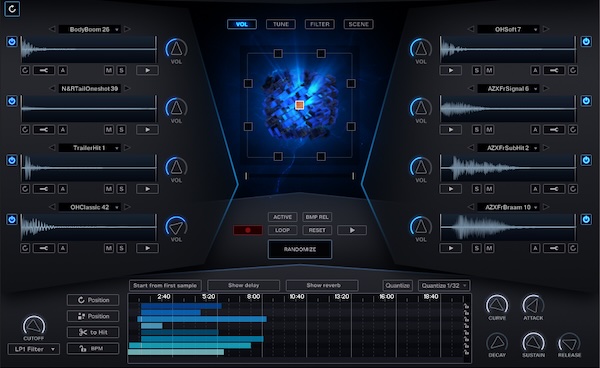Toggle power button for BodyBoom 26 slot
This screenshot has width=600, height=368.
click(x=12, y=41)
